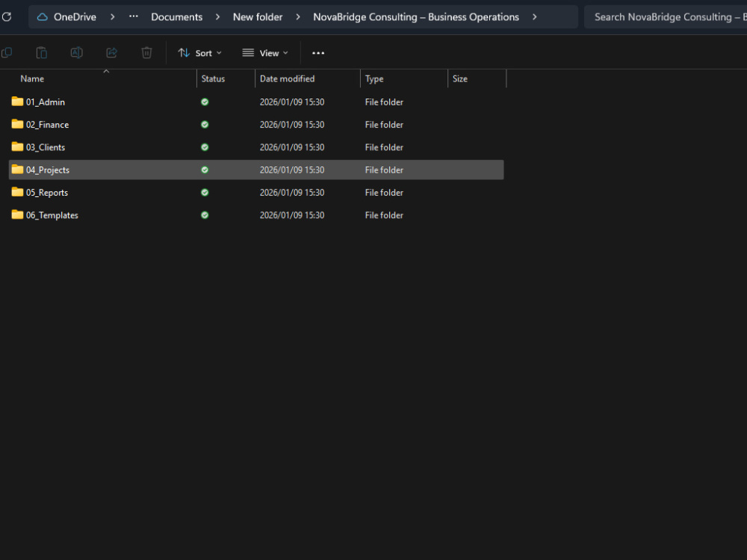Go to Documents in breadcrumb
Image resolution: width=747 pixels, height=560 pixels.
[x=177, y=17]
